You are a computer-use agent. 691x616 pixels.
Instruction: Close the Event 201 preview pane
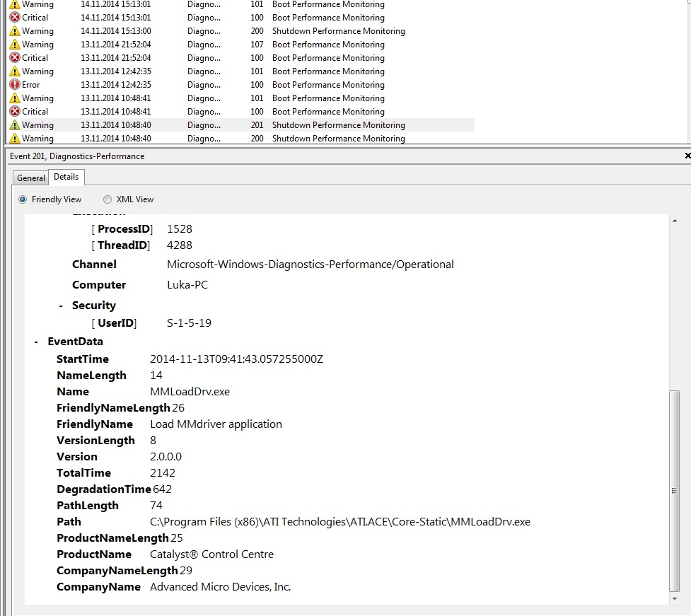tap(687, 156)
